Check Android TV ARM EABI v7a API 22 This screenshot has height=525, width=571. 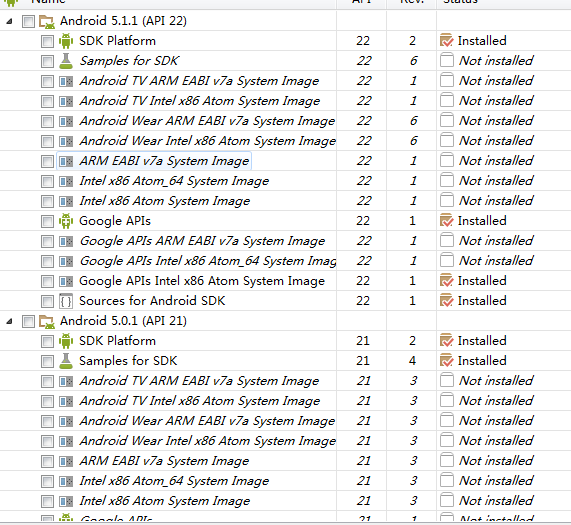(47, 81)
